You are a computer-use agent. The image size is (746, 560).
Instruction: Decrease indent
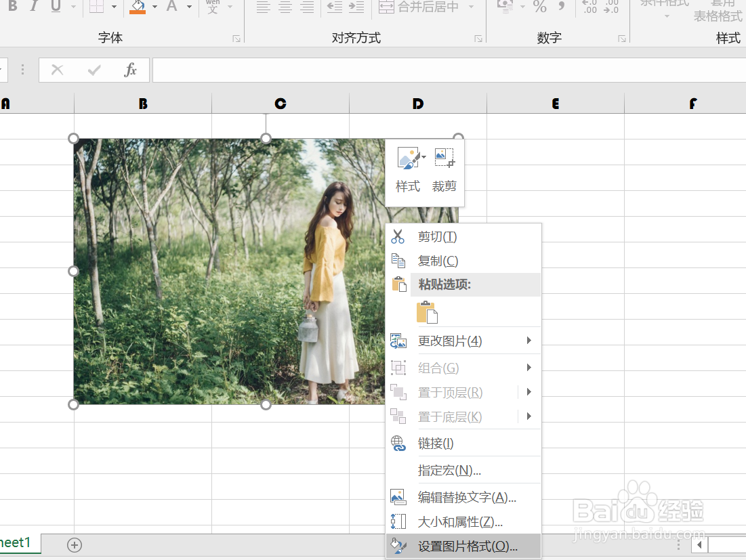point(335,6)
